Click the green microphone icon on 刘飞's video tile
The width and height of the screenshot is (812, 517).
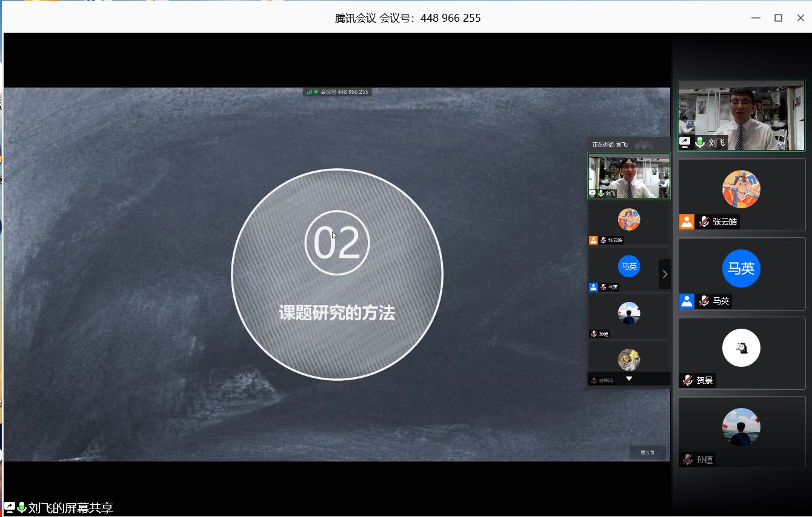pyautogui.click(x=700, y=142)
